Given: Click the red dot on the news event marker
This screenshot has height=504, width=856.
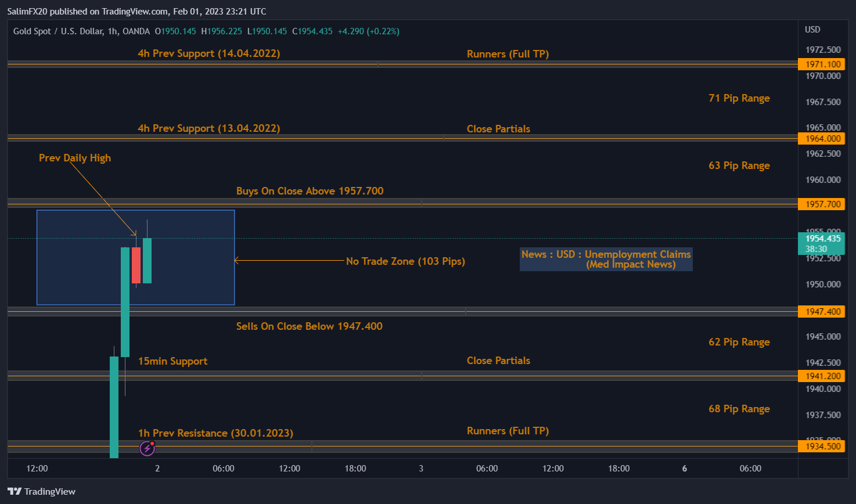Looking at the screenshot, I should (x=153, y=442).
